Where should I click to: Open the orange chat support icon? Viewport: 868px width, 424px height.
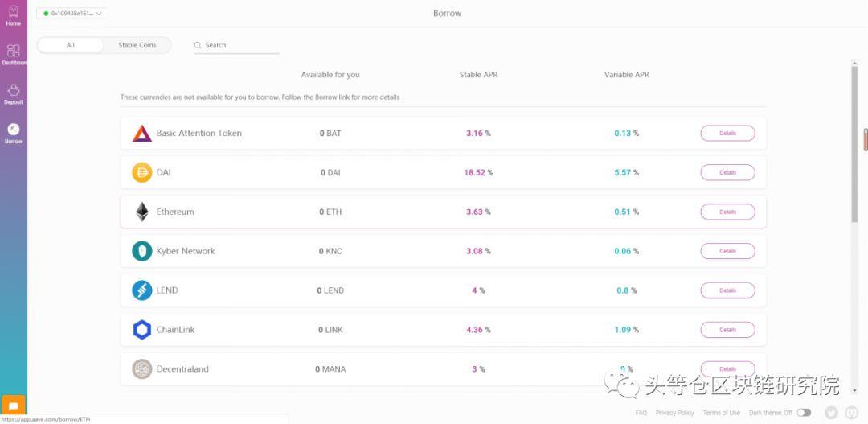click(x=14, y=406)
